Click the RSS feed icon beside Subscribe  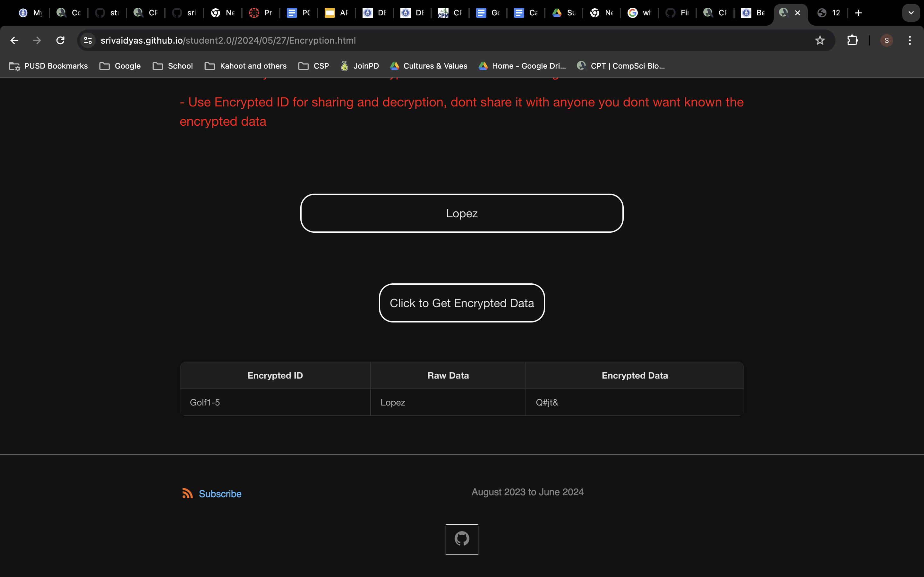point(187,493)
